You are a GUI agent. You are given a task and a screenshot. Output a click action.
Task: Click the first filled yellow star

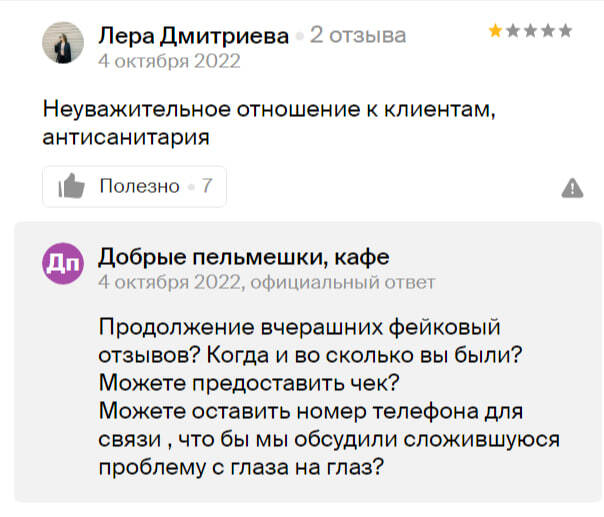(x=496, y=31)
